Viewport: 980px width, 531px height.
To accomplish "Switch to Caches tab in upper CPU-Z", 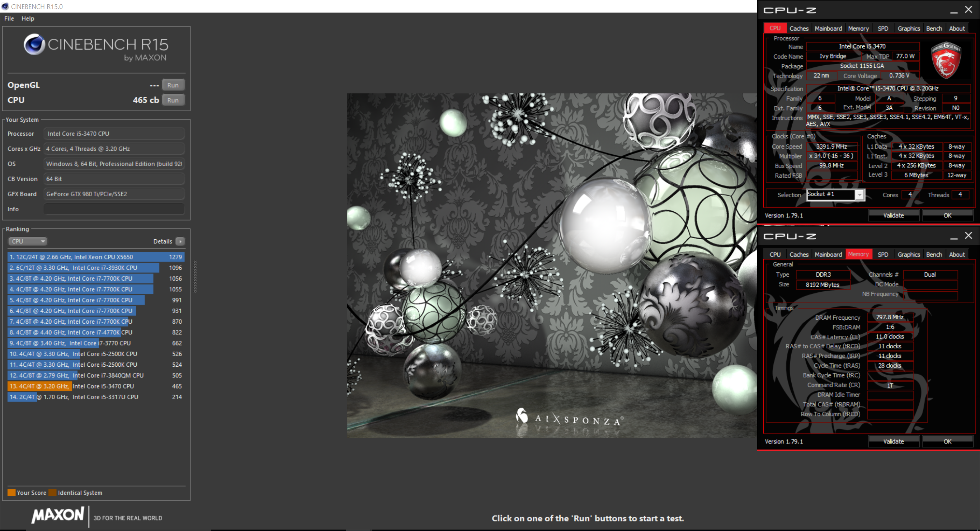I will coord(798,29).
